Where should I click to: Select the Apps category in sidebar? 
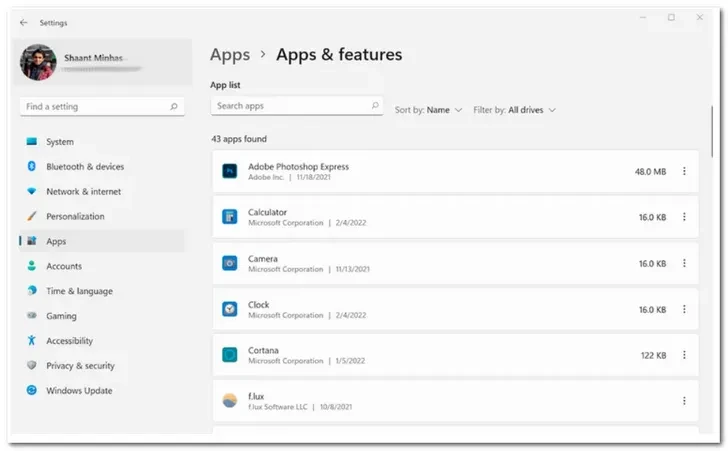click(x=102, y=241)
